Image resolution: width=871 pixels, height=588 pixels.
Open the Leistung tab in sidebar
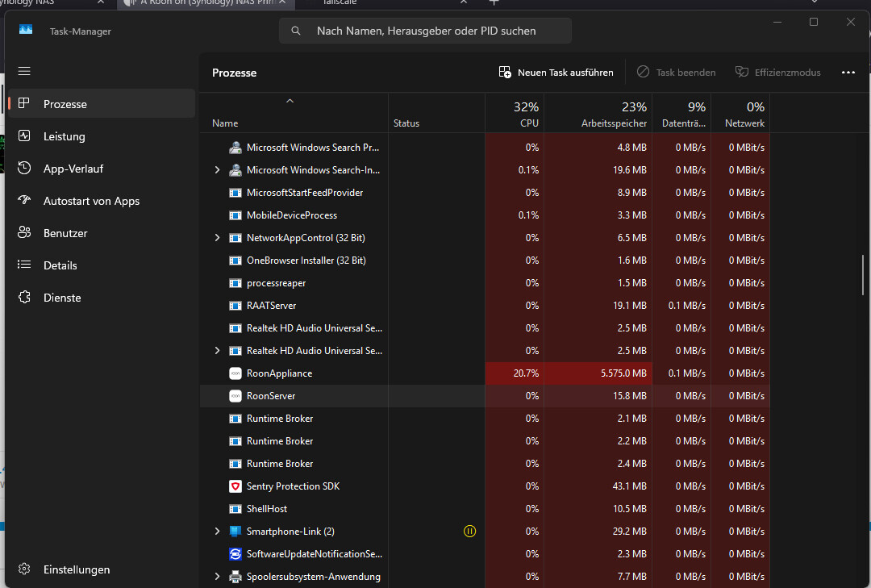tap(64, 136)
